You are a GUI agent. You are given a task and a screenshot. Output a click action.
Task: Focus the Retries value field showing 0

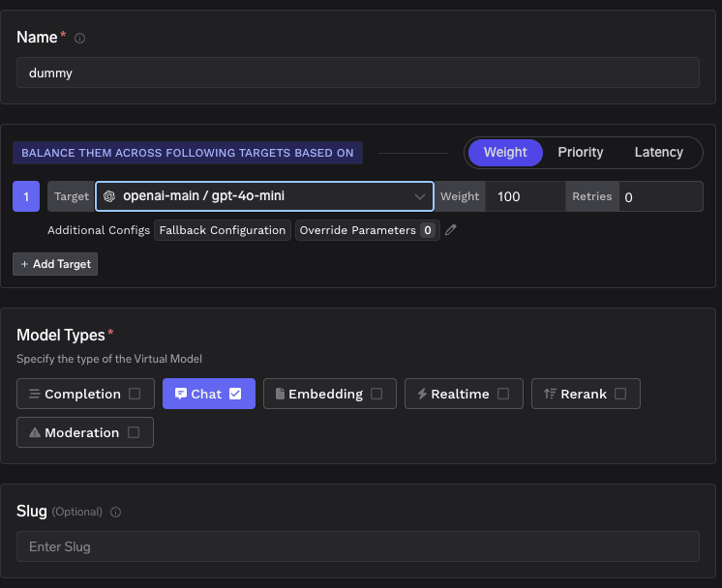click(x=661, y=196)
